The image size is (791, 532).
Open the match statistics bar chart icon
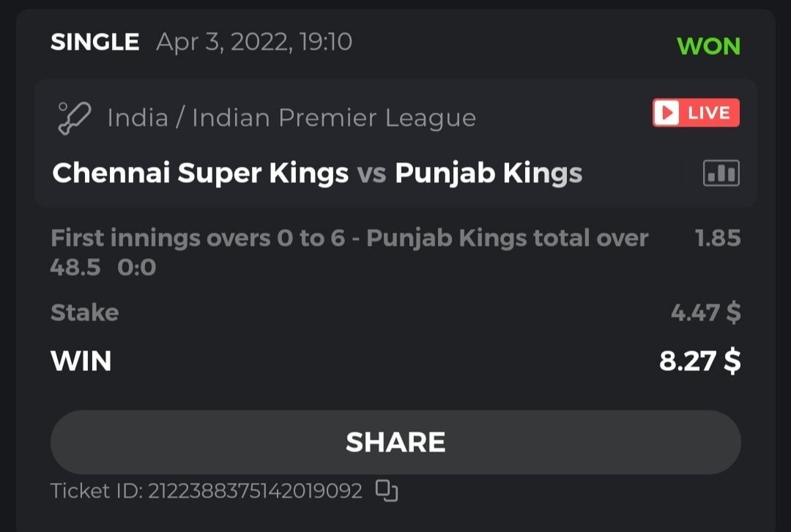pos(721,173)
